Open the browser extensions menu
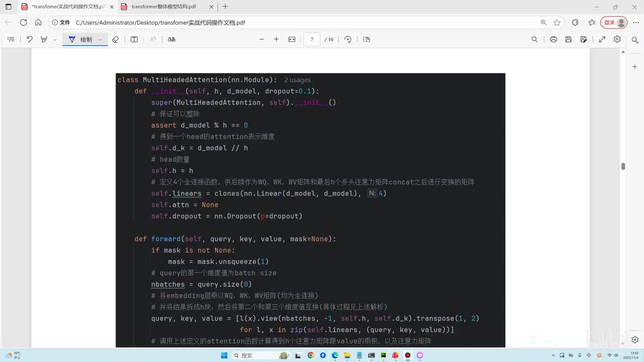Image resolution: width=644 pixels, height=362 pixels. point(575,23)
